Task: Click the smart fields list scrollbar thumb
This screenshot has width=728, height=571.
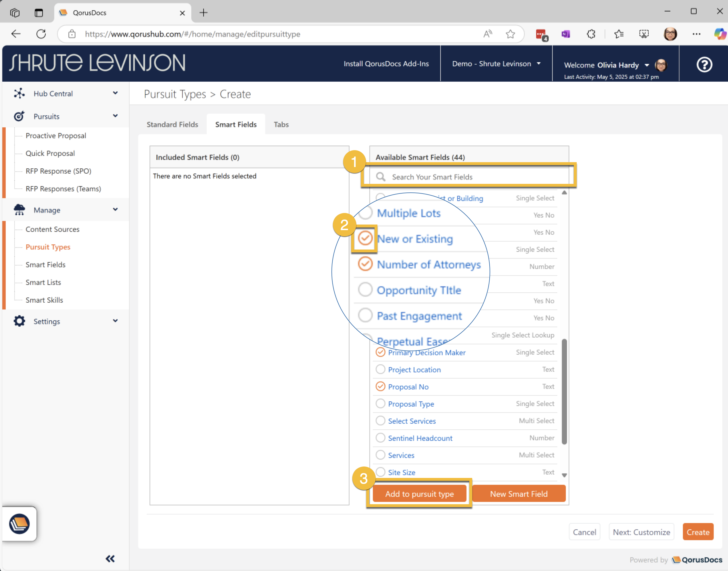Action: tap(564, 391)
